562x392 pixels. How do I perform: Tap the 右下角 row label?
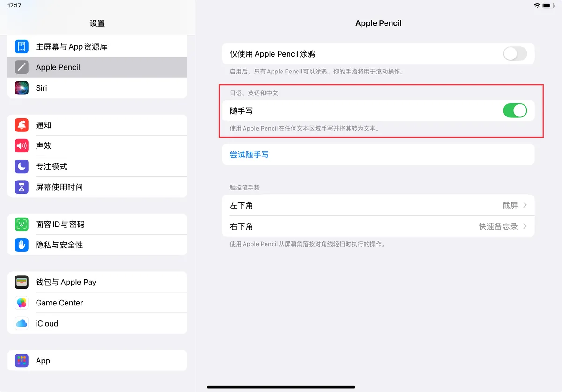[241, 226]
